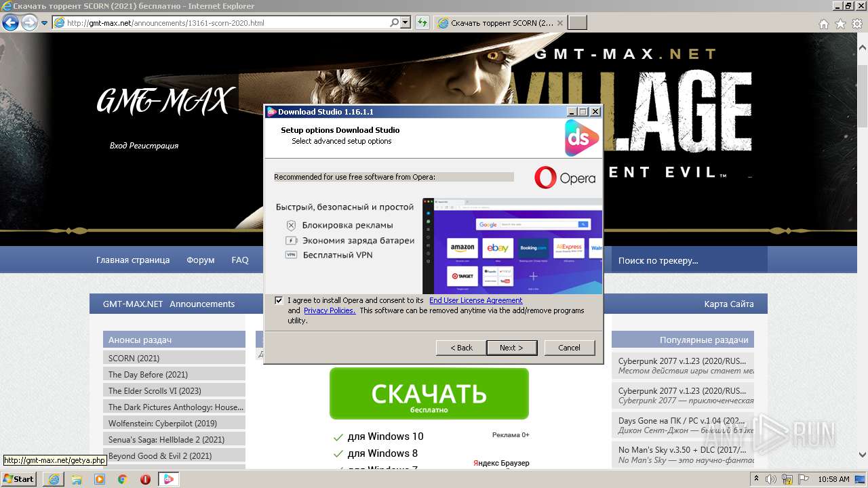This screenshot has width=868, height=488.
Task: Cancel the Download Studio setup
Action: point(569,348)
